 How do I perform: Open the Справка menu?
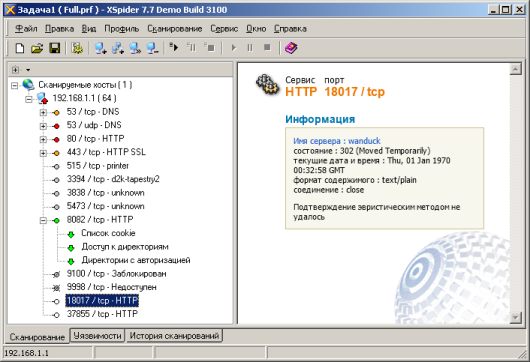(290, 29)
